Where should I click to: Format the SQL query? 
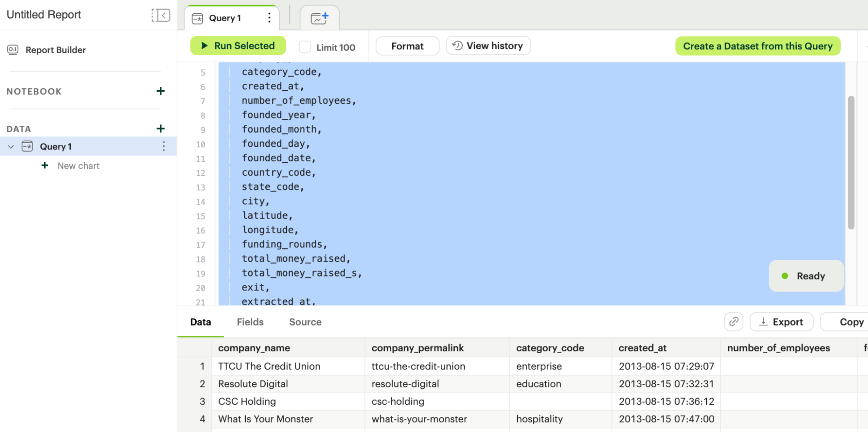(407, 46)
